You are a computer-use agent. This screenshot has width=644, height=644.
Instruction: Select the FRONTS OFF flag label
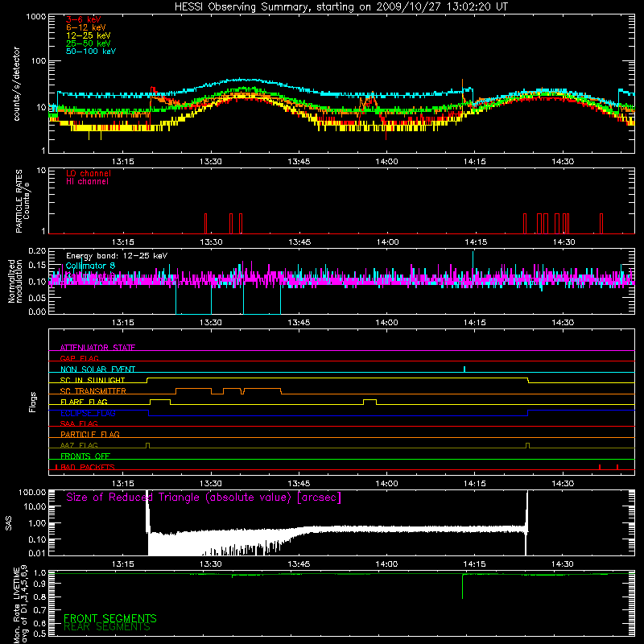[x=85, y=456]
